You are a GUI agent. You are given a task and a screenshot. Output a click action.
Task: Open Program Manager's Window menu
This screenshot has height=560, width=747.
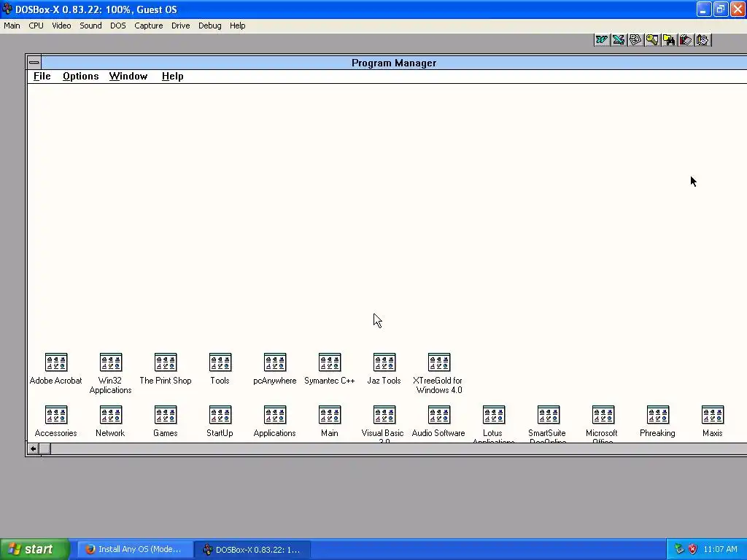128,76
